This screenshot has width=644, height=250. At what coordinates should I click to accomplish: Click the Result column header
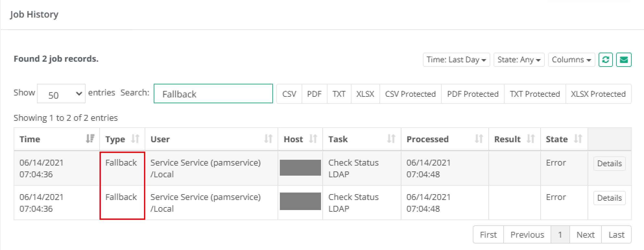[515, 139]
